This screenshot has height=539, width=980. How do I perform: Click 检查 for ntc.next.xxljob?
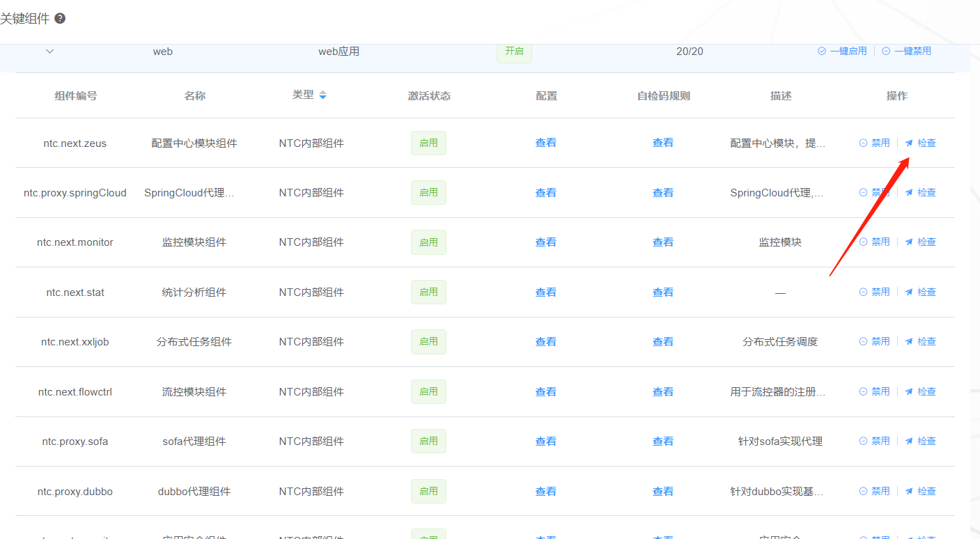tap(920, 341)
